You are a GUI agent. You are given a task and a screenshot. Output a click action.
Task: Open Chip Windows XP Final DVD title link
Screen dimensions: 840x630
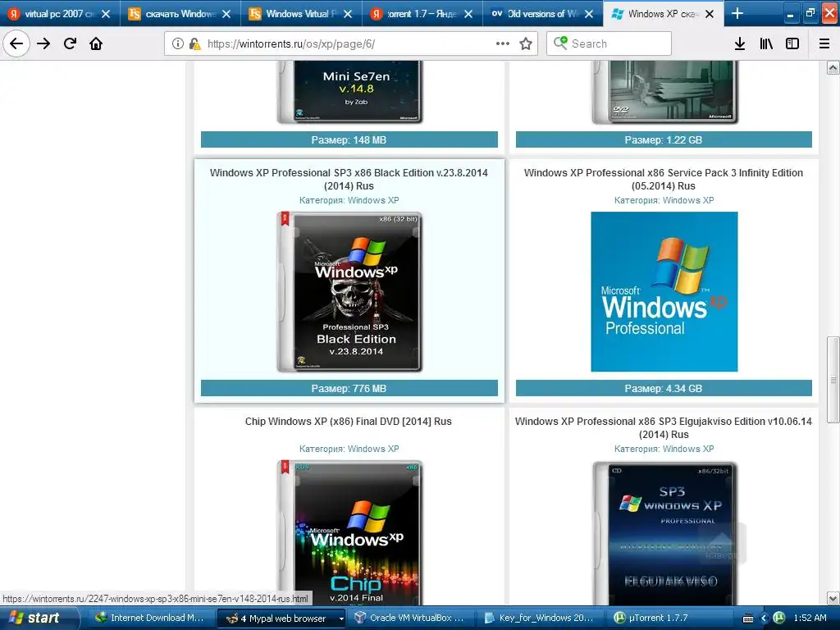[348, 422]
